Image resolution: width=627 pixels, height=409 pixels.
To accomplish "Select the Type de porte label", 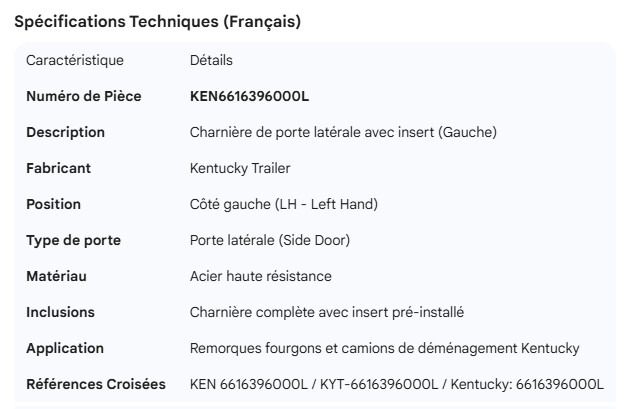I will (x=67, y=240).
